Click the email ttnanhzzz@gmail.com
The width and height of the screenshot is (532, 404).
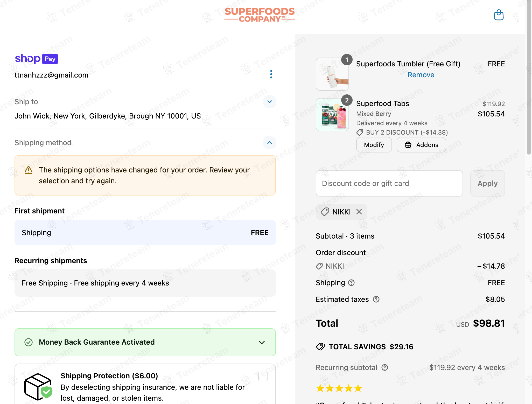click(x=51, y=75)
